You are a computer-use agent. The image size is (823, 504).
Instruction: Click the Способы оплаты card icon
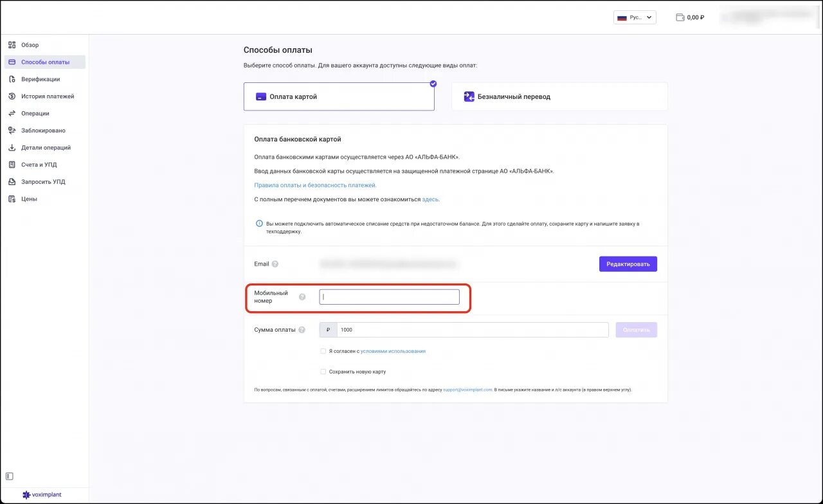click(12, 62)
